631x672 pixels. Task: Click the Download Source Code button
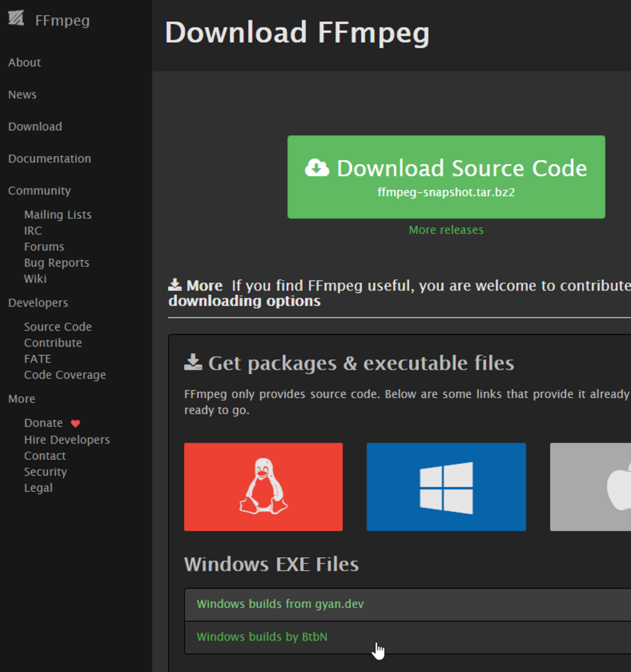[446, 177]
